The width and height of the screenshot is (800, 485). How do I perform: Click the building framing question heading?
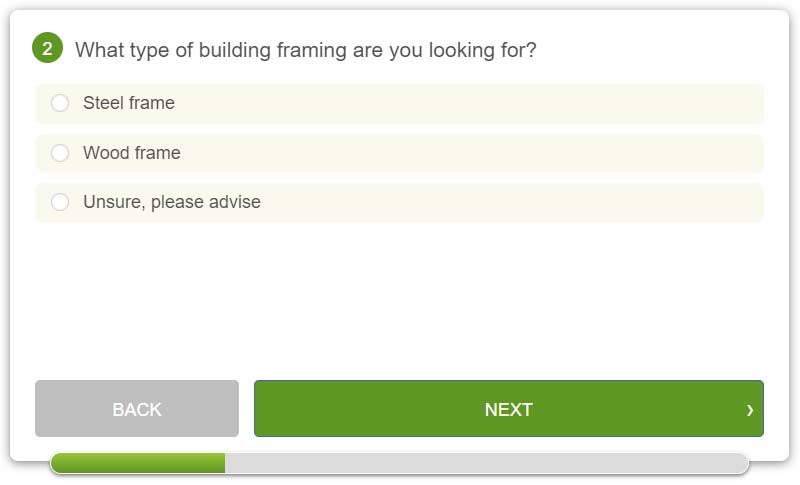pyautogui.click(x=306, y=50)
